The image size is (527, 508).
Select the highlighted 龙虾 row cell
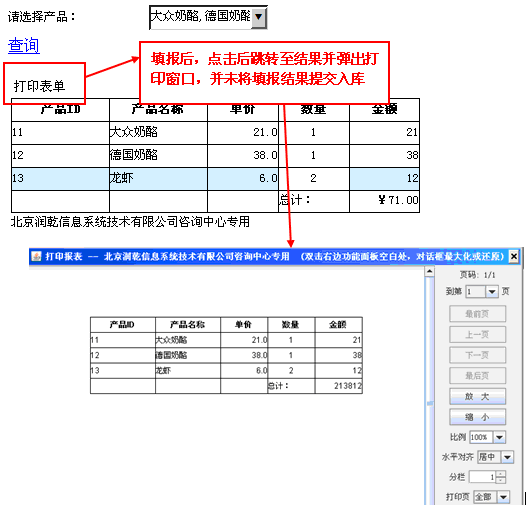click(x=158, y=178)
